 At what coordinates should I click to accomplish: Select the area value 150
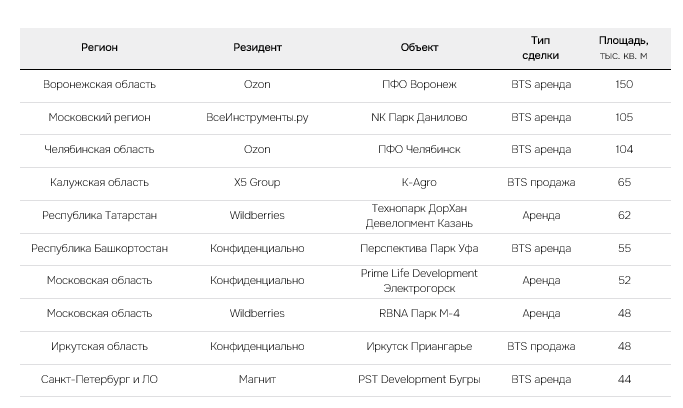pyautogui.click(x=624, y=85)
